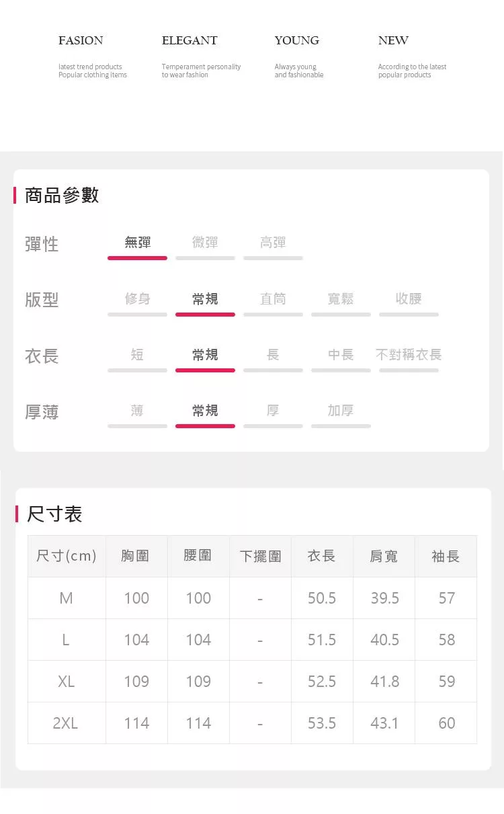The height and width of the screenshot is (814, 504).
Task: Choose 修身 in the 版型 row
Action: 138,299
